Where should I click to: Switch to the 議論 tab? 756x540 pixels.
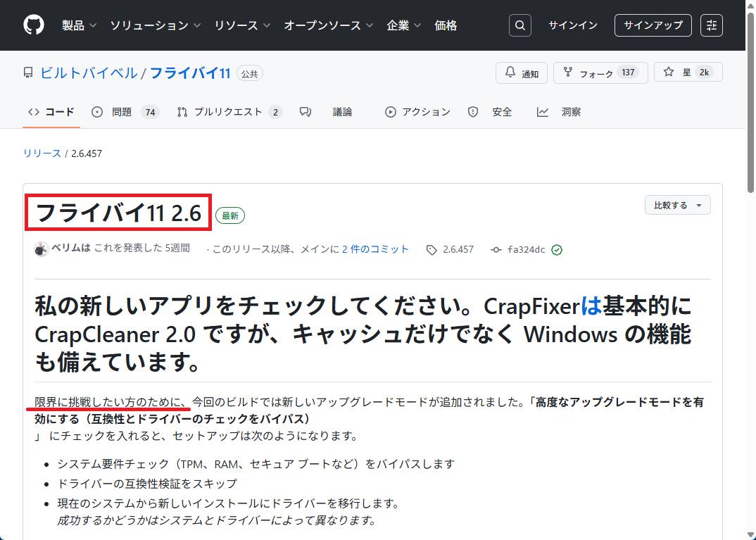(326, 112)
